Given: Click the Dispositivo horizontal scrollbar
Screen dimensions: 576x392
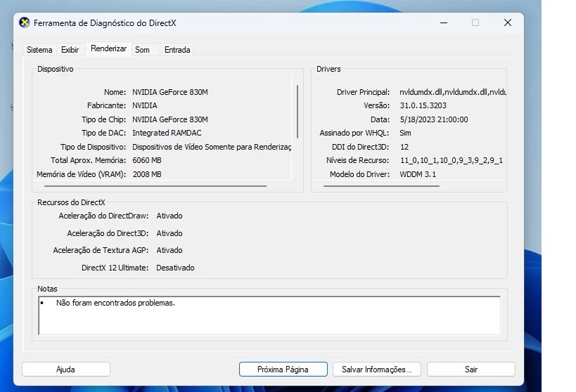Looking at the screenshot, I should tap(155, 186).
